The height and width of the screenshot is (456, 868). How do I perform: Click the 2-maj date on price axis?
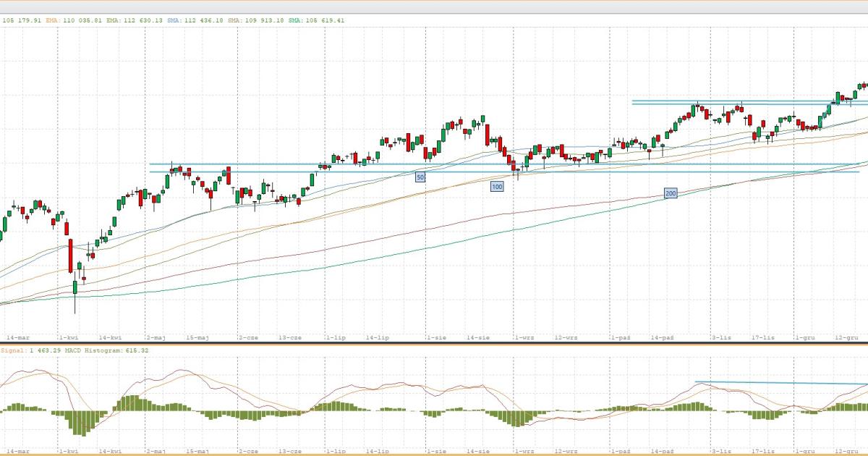point(157,337)
